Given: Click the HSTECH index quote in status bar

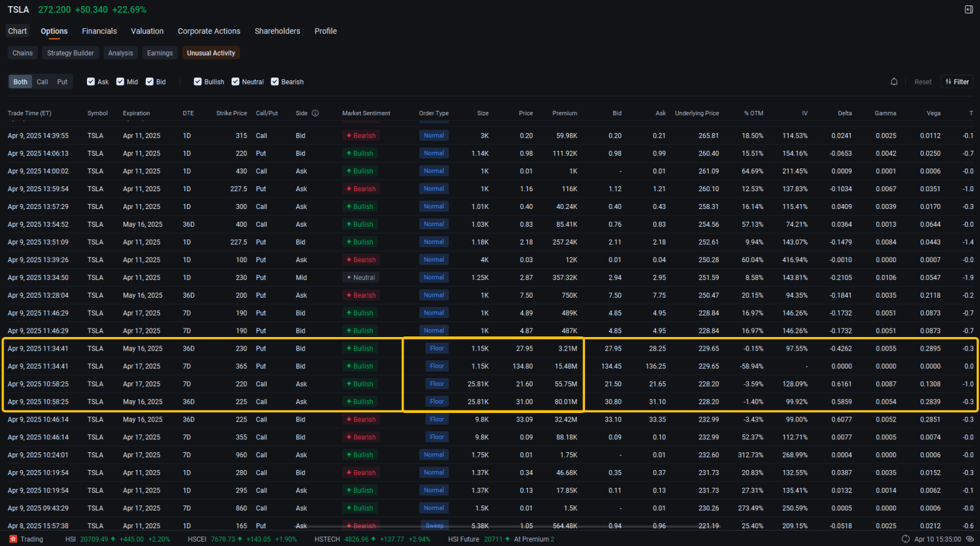Looking at the screenshot, I should [x=372, y=539].
